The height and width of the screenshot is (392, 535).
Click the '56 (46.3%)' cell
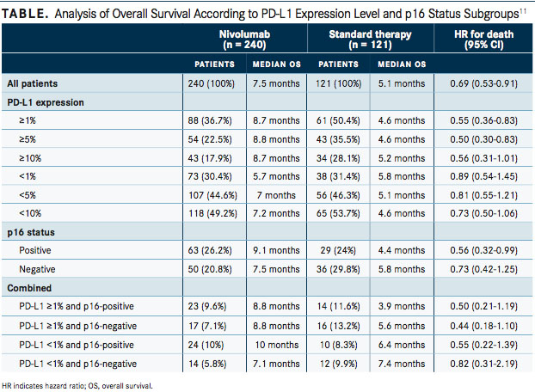click(338, 195)
